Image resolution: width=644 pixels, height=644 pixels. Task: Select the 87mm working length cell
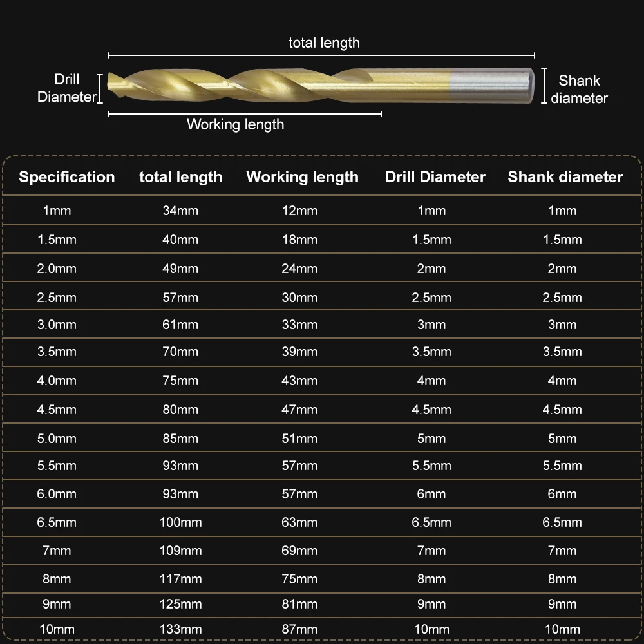tap(299, 629)
